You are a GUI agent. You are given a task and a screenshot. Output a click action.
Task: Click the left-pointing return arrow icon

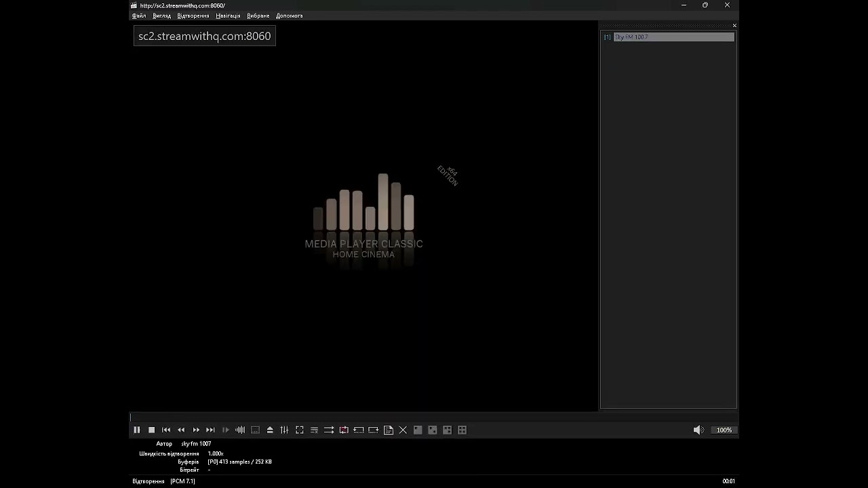(359, 430)
